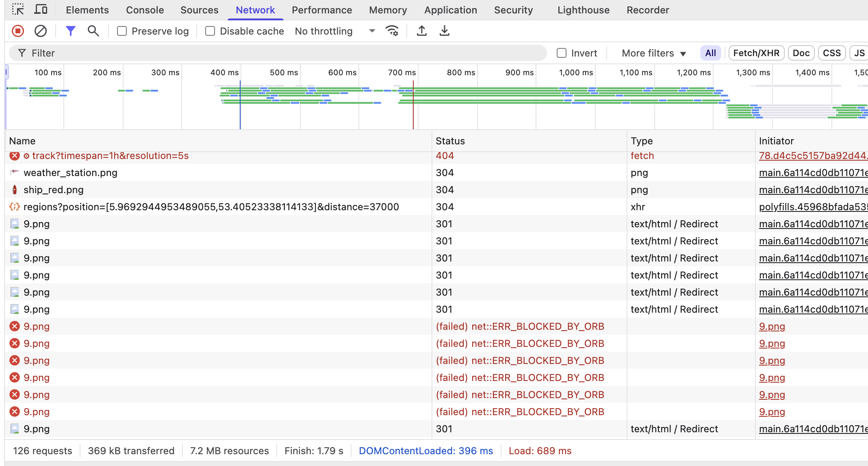Switch to the Console tab
Screen dimensions: 868x466
[145, 10]
